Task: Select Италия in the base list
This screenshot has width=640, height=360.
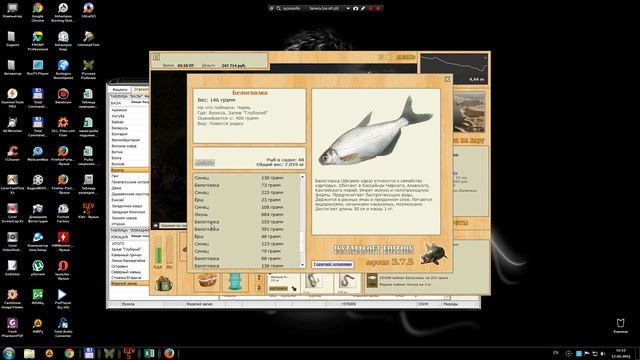Action: tap(129, 224)
